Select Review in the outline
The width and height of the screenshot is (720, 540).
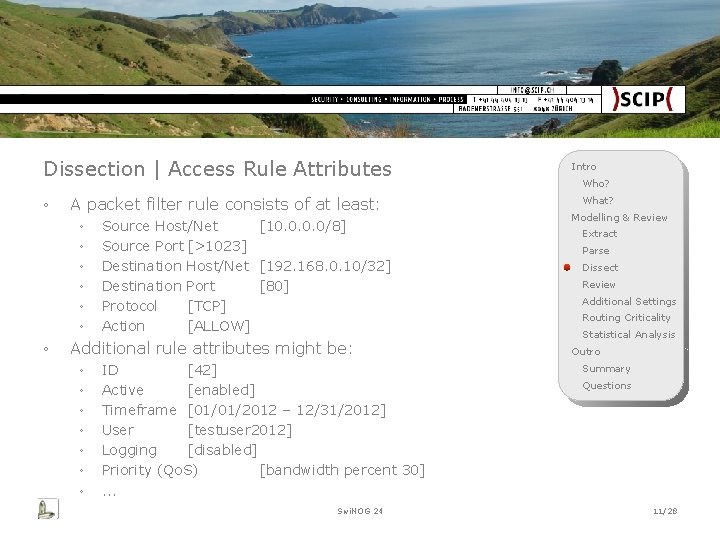(598, 285)
